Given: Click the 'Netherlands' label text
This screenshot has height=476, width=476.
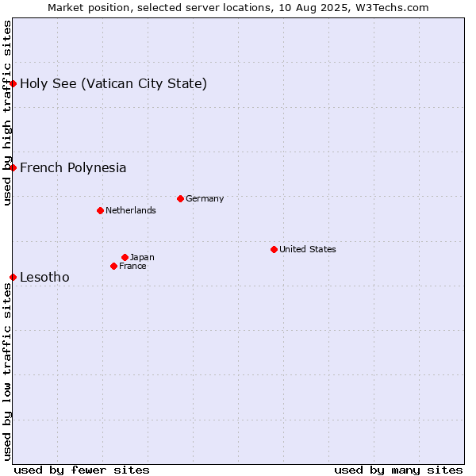Looking at the screenshot, I should (131, 210).
